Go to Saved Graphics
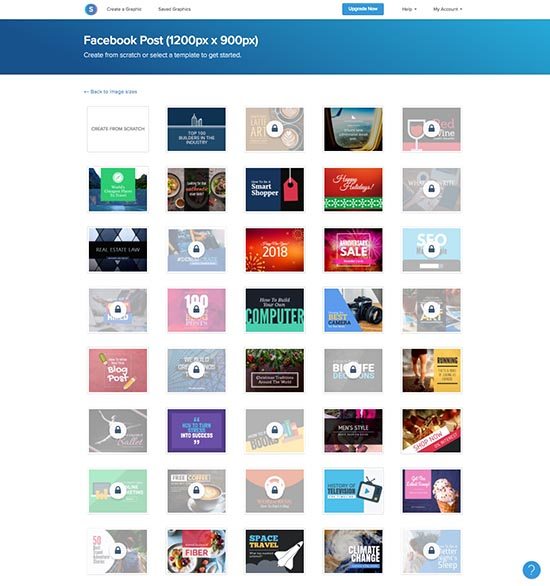Screen dimensions: 550x586 [x=174, y=9]
